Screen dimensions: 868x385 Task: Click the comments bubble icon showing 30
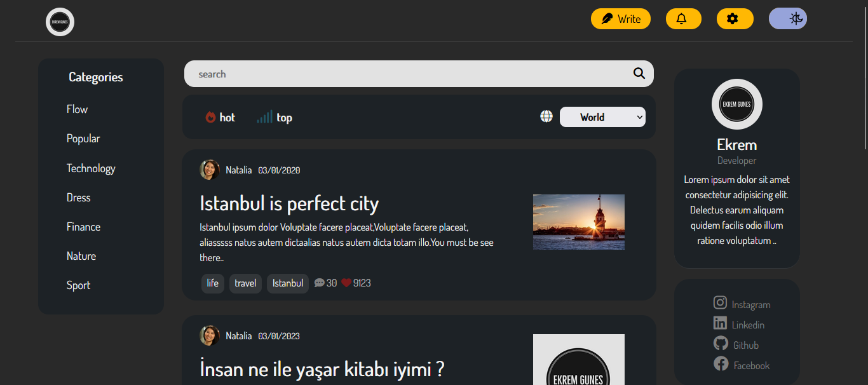click(320, 283)
